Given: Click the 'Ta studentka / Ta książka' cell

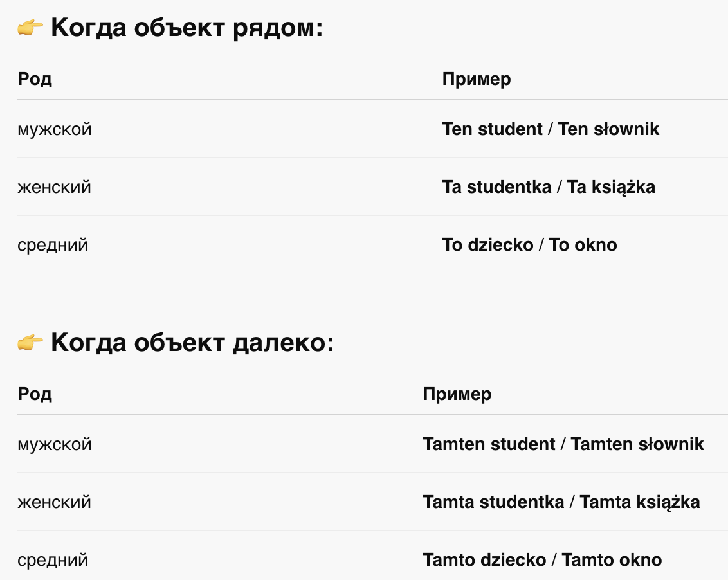Looking at the screenshot, I should 549,187.
